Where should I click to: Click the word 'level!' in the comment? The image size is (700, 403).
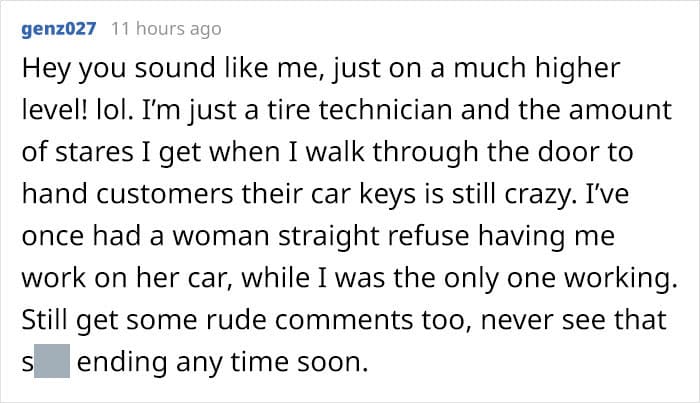(54, 110)
